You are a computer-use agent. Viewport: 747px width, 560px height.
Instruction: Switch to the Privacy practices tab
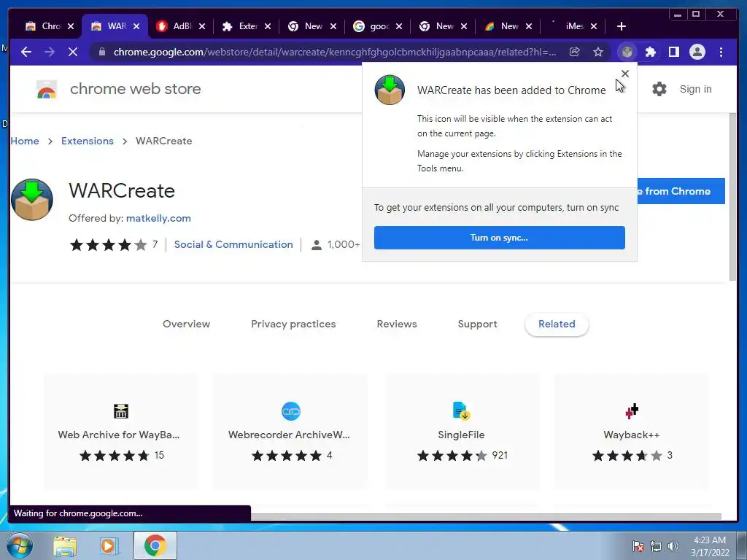tap(293, 324)
